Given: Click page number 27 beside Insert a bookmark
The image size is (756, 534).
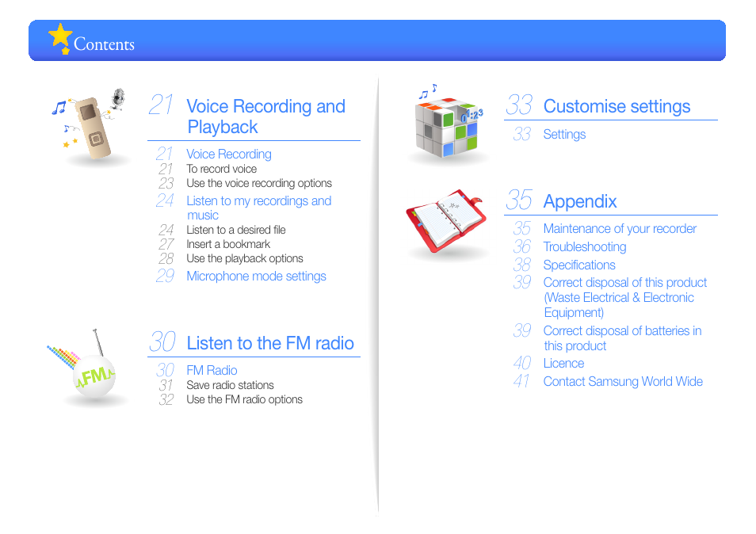Looking at the screenshot, I should click(166, 244).
